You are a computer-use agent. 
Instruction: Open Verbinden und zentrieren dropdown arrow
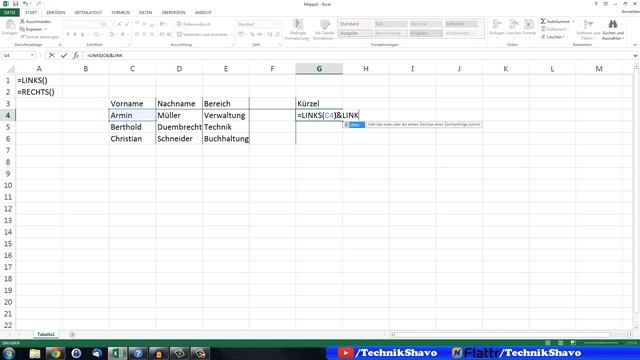point(232,34)
